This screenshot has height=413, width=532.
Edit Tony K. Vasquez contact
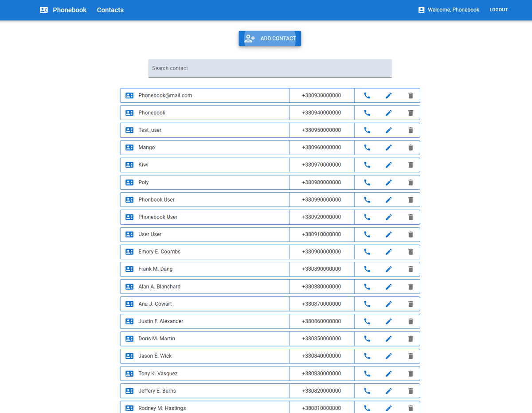(389, 374)
